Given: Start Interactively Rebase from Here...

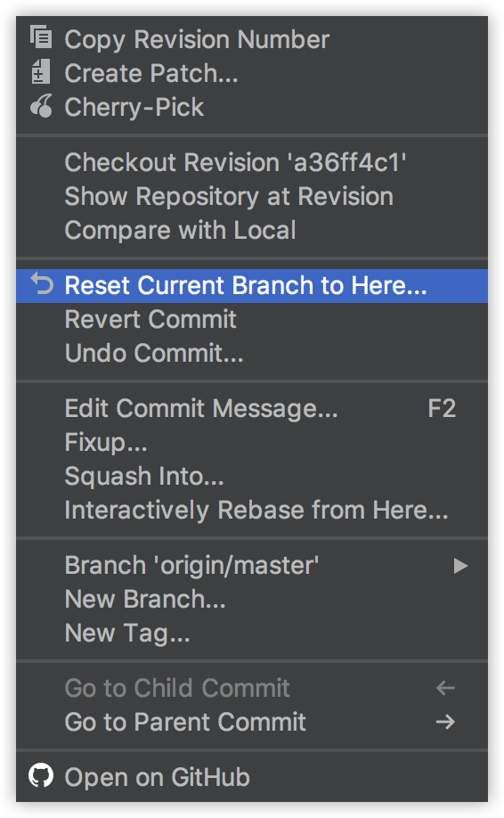Looking at the screenshot, I should (252, 510).
